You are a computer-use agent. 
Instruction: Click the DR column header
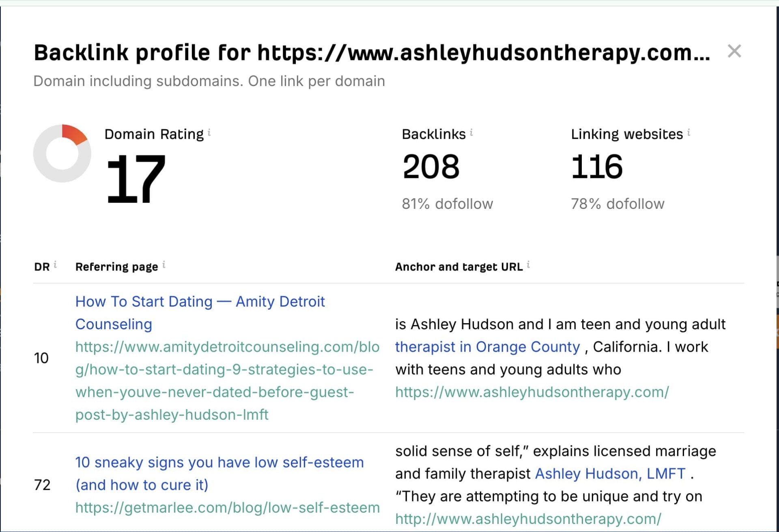tap(42, 267)
